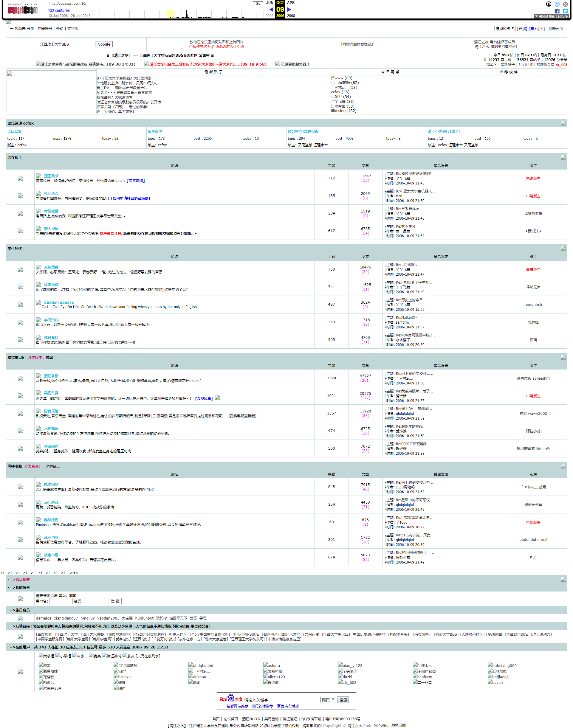This screenshot has width=573, height=728.
Task: Share capture on Facebook
Action: [x=557, y=11]
